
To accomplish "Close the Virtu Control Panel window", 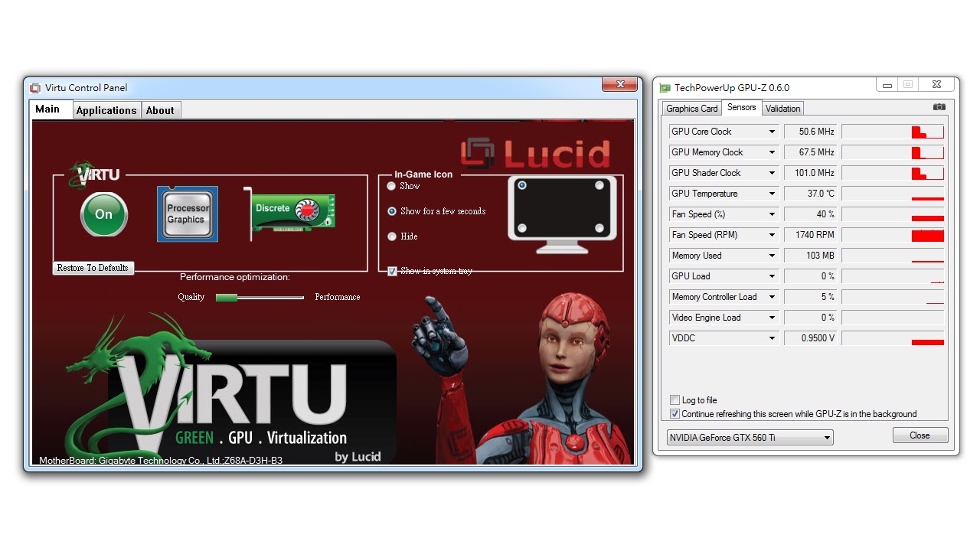I will click(x=619, y=85).
